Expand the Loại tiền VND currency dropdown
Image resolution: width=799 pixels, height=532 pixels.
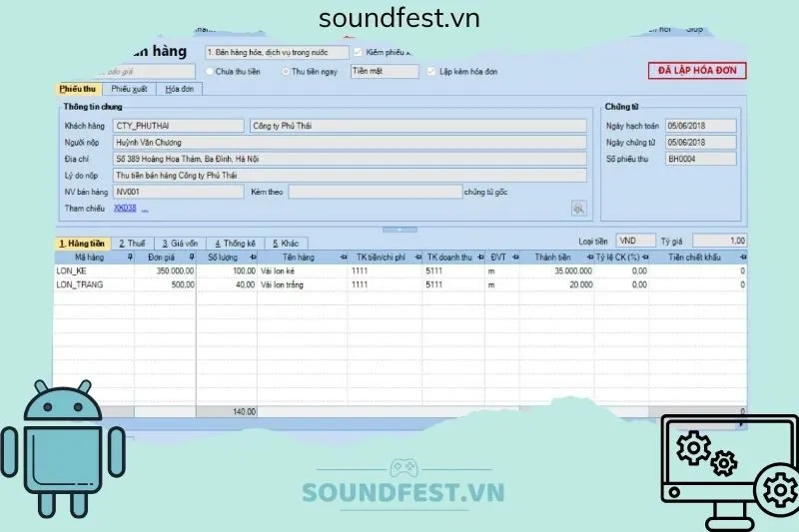tap(635, 241)
